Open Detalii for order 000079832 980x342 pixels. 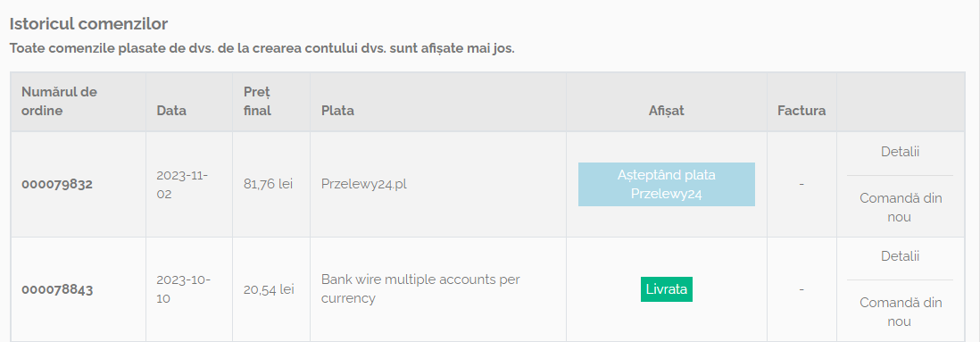click(900, 151)
